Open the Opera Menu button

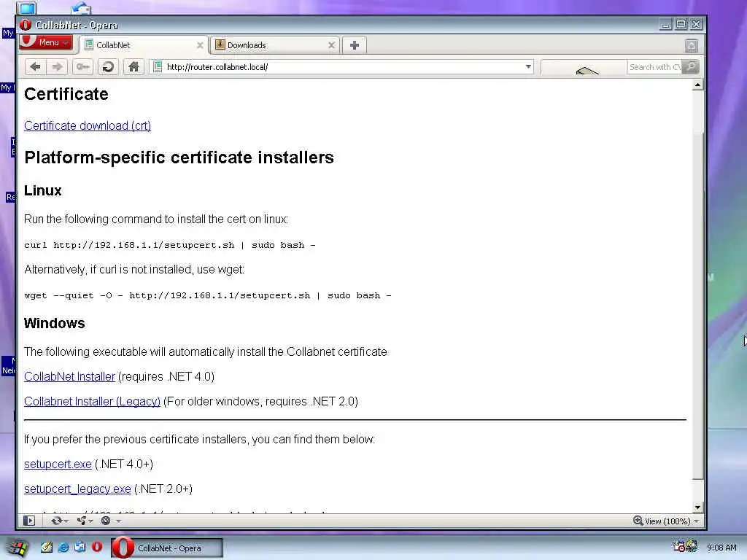[x=46, y=42]
